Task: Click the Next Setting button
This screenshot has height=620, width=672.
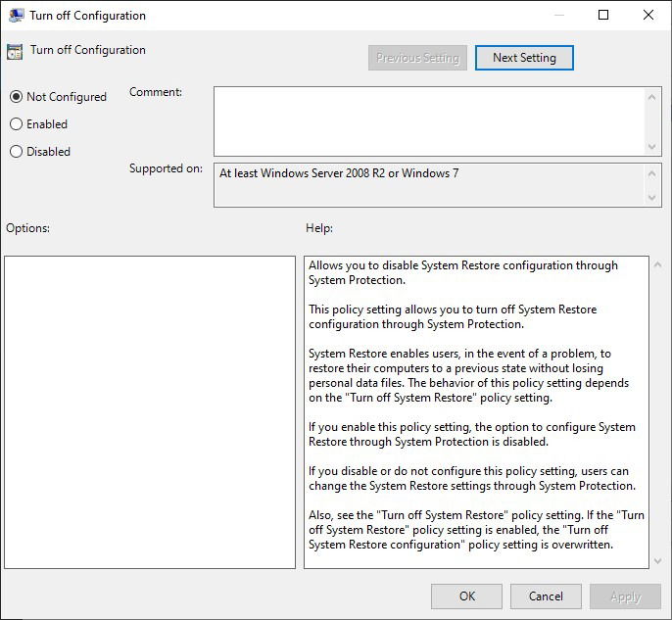Action: pos(524,58)
